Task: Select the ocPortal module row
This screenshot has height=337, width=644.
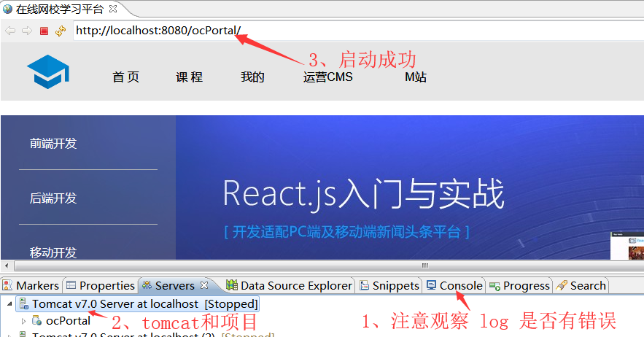Action: [x=61, y=320]
